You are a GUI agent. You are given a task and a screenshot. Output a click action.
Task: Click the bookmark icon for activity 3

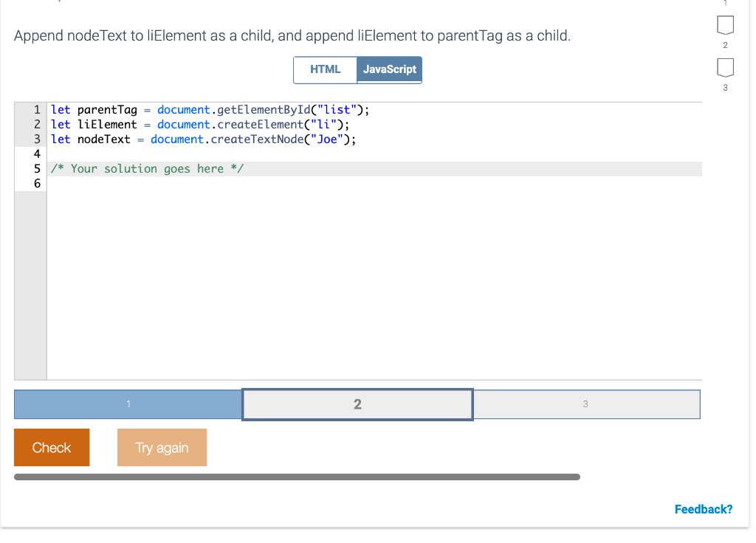click(x=725, y=69)
